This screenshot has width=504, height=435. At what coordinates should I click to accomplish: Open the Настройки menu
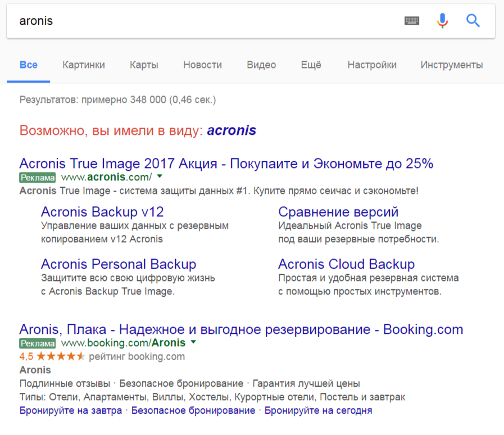(x=371, y=65)
